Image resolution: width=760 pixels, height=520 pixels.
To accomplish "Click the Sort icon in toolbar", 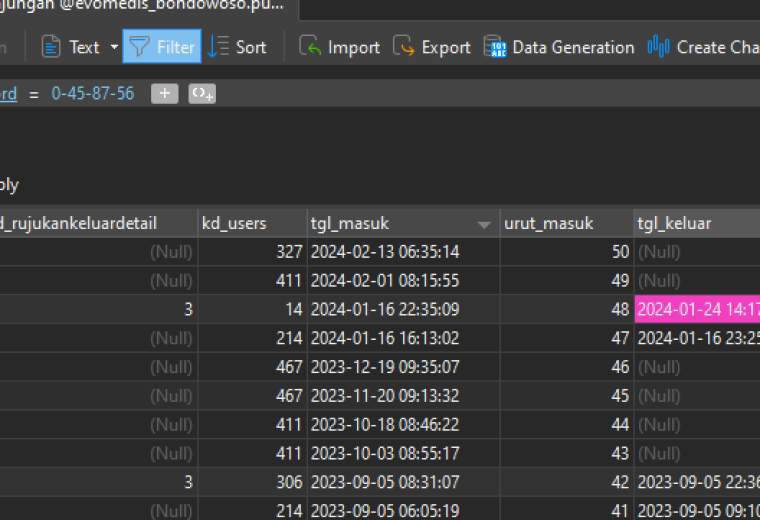I will point(218,47).
